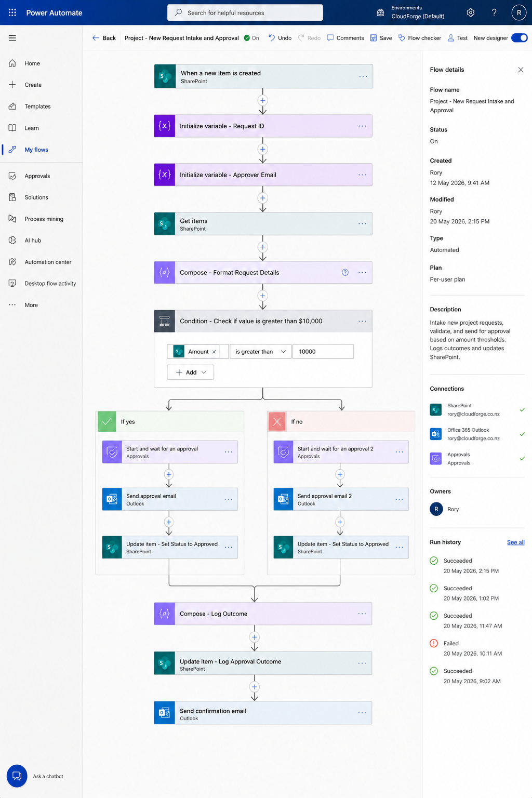532x798 pixels.
Task: Click the help icon on Compose Format card
Action: (x=345, y=272)
